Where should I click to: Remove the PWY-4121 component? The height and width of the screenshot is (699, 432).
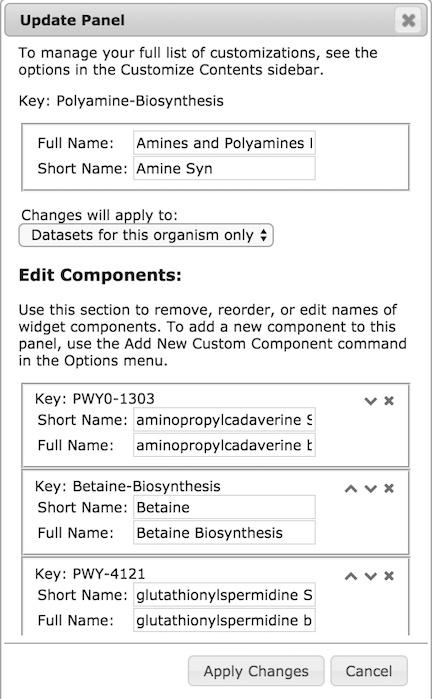click(x=389, y=576)
